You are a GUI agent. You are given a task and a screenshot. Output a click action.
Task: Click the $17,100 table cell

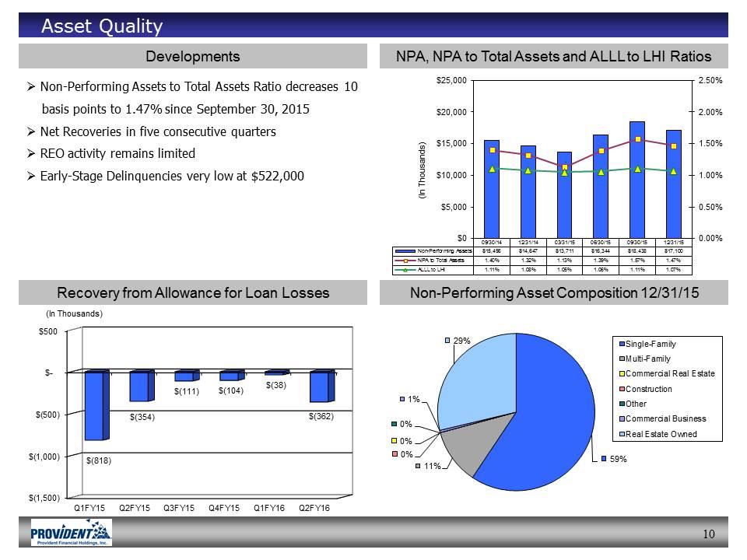tap(674, 251)
